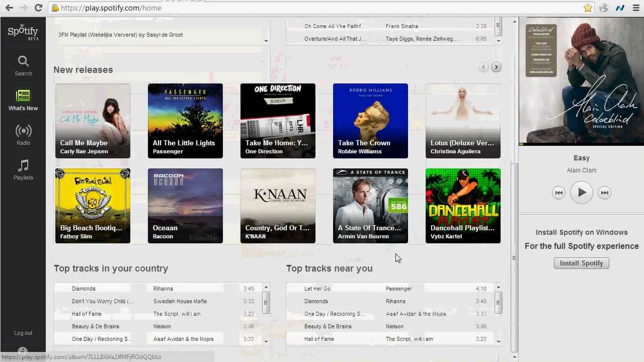This screenshot has width=644, height=362.
Task: Click Nielson in tracks near you
Action: [394, 326]
